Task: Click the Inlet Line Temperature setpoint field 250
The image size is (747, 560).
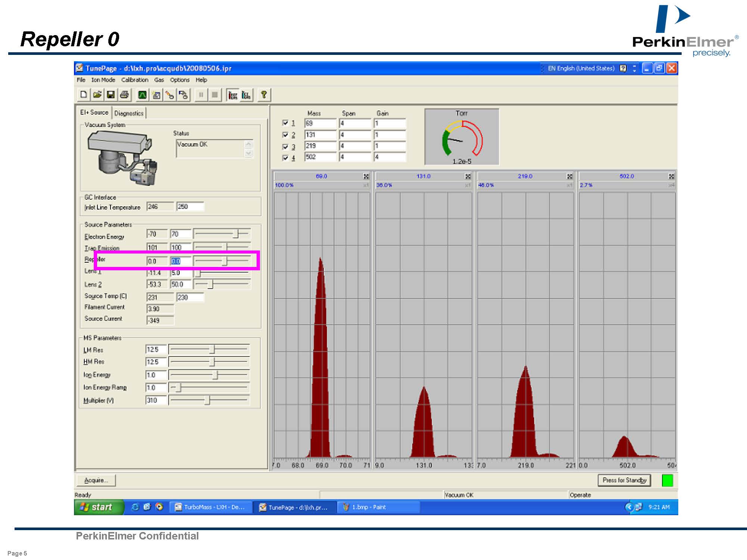Action: coord(190,206)
